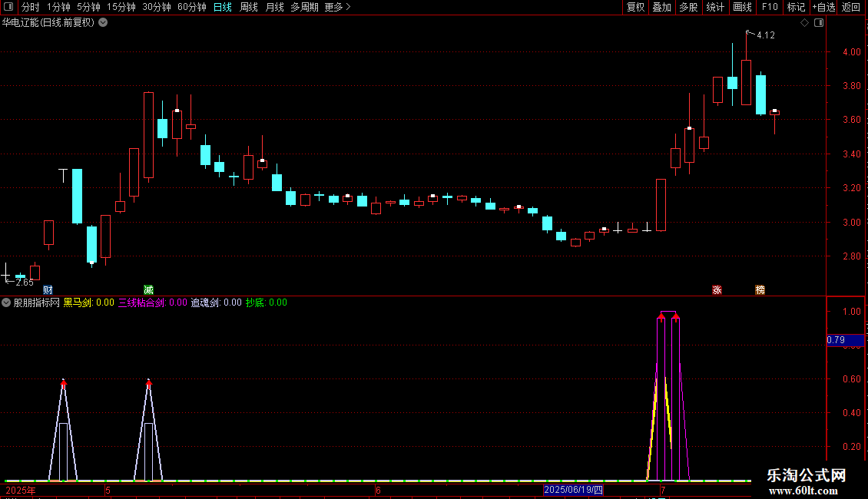Screen dimensions: 868x499
Task: Click the 叠加 overlay button
Action: coord(661,7)
